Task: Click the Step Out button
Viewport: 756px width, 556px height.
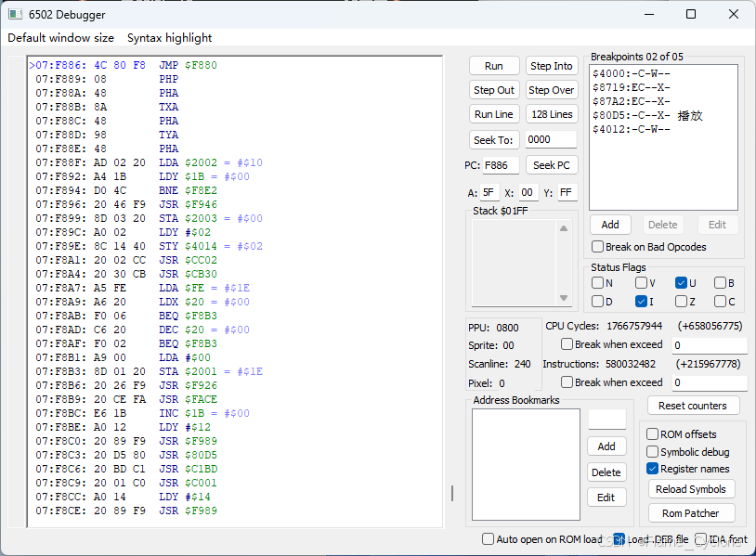Action: point(494,90)
